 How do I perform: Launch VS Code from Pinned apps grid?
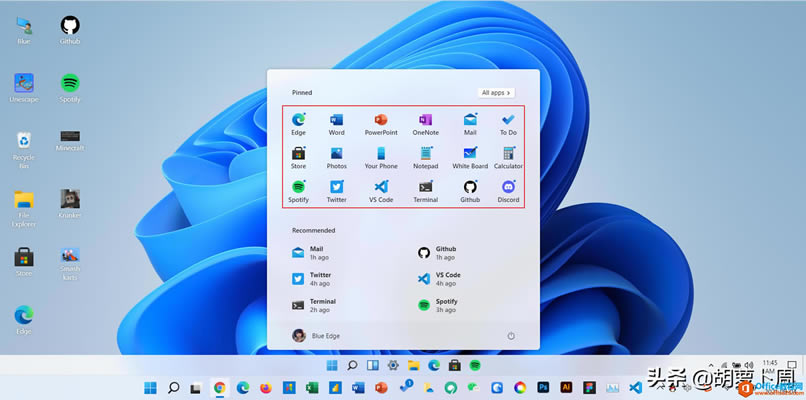[x=381, y=192]
